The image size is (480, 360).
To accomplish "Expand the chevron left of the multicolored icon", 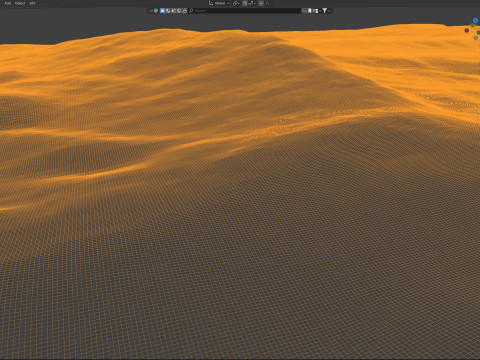I will [151, 11].
